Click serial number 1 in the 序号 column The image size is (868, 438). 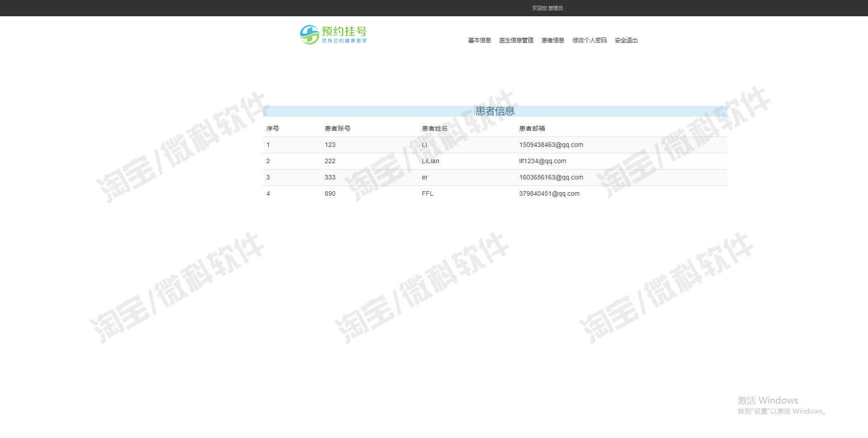click(x=268, y=145)
